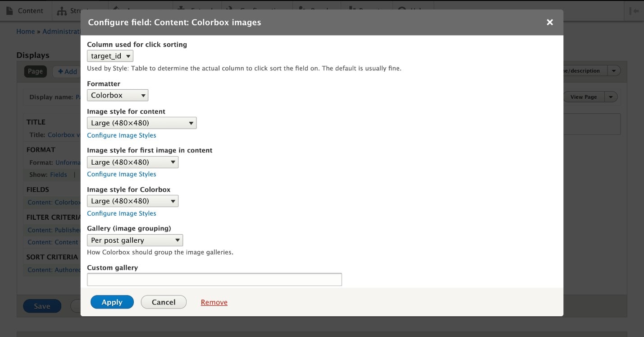Viewport: 644px width, 337px height.
Task: Open Image style for first image dropdown
Action: [x=132, y=162]
